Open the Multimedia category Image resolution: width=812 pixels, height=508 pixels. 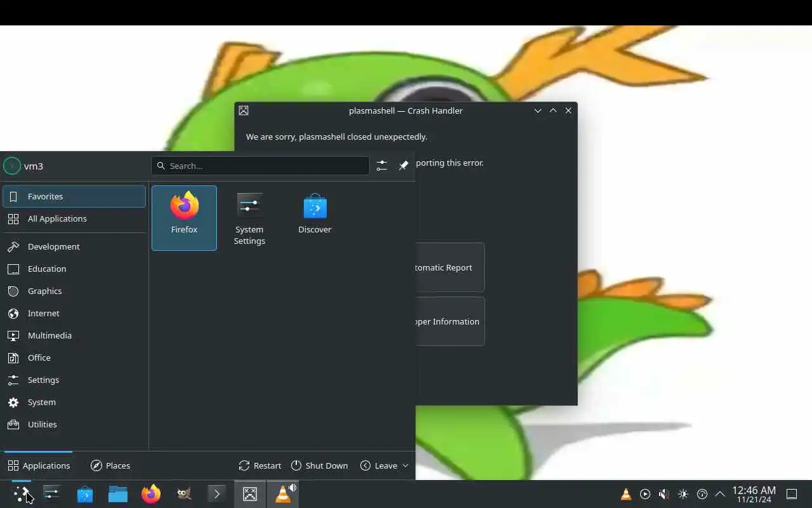coord(74,335)
